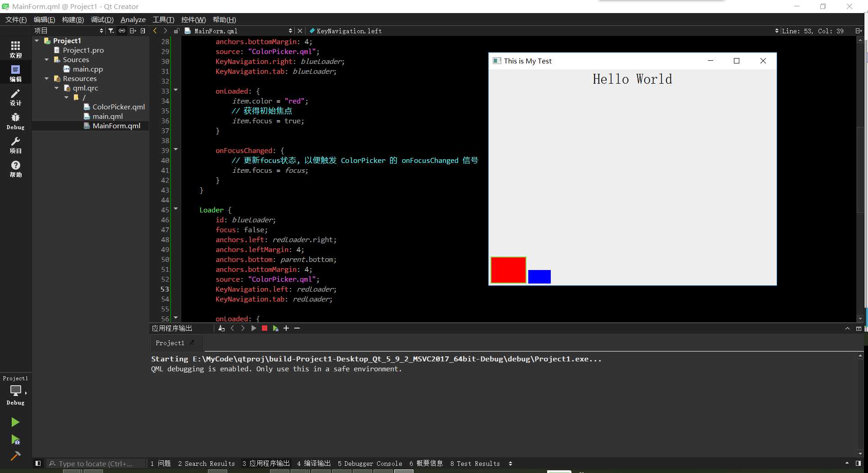The image size is (868, 473).
Task: Close the Projects side pane
Action: (143, 31)
